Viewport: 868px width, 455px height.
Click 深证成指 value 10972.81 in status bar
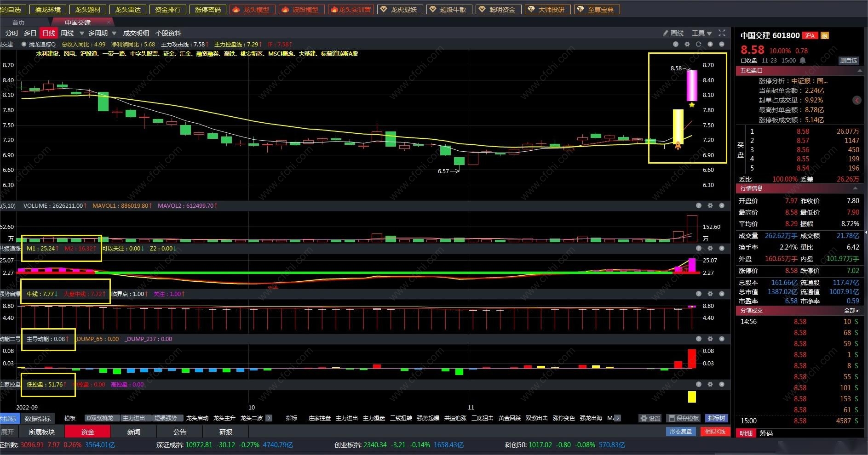click(x=199, y=445)
